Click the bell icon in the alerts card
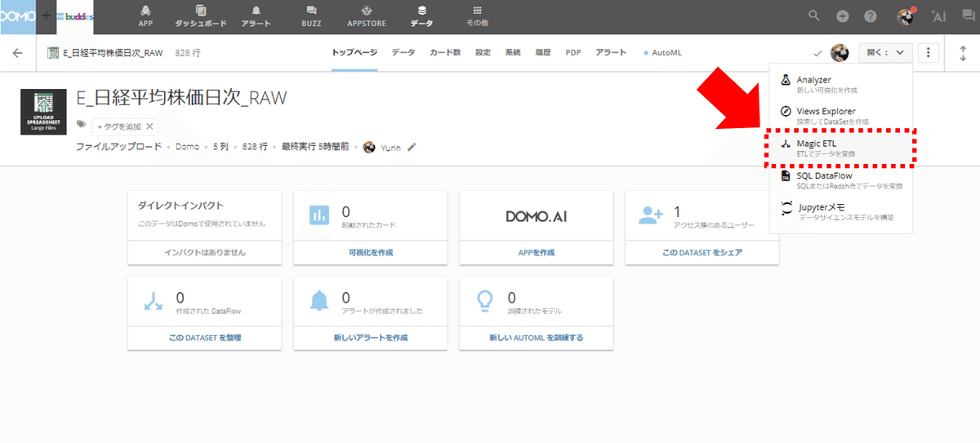Image resolution: width=980 pixels, height=443 pixels. coord(319,300)
